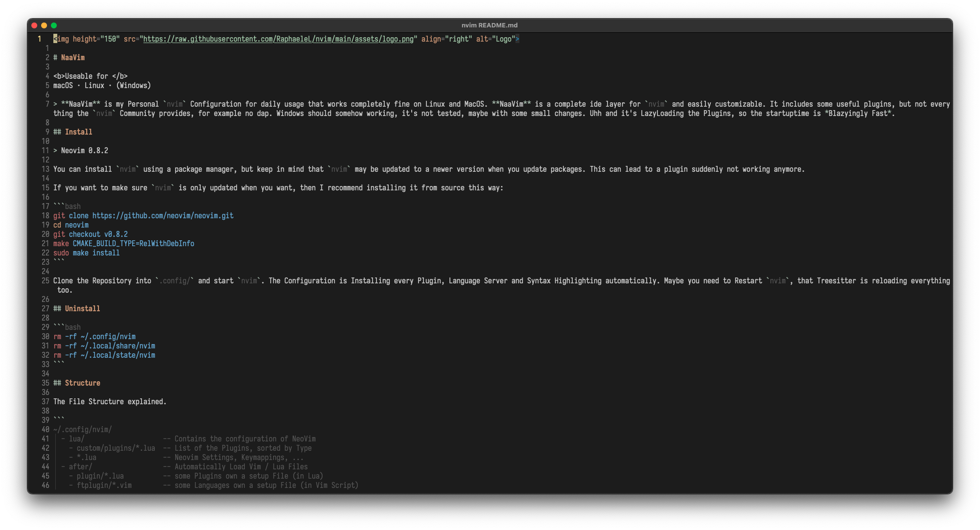The image size is (980, 530).
Task: Click the custom/plugins/*.lua tree entry
Action: click(x=116, y=448)
